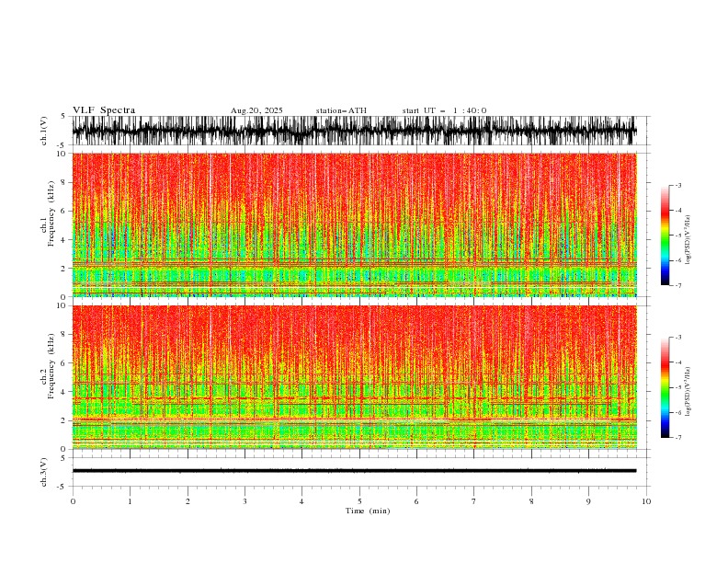Image resolution: width=728 pixels, height=563 pixels.
Task: Click time axis tick label "6"
Action: click(416, 501)
